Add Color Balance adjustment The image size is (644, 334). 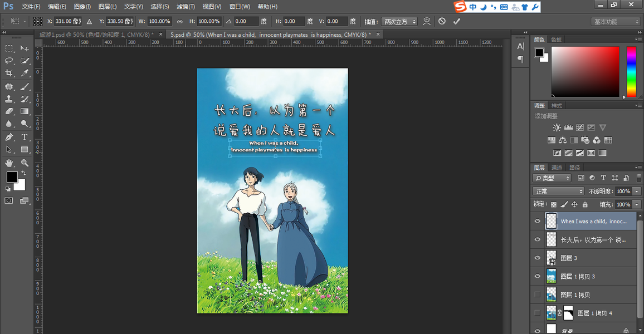pyautogui.click(x=563, y=140)
